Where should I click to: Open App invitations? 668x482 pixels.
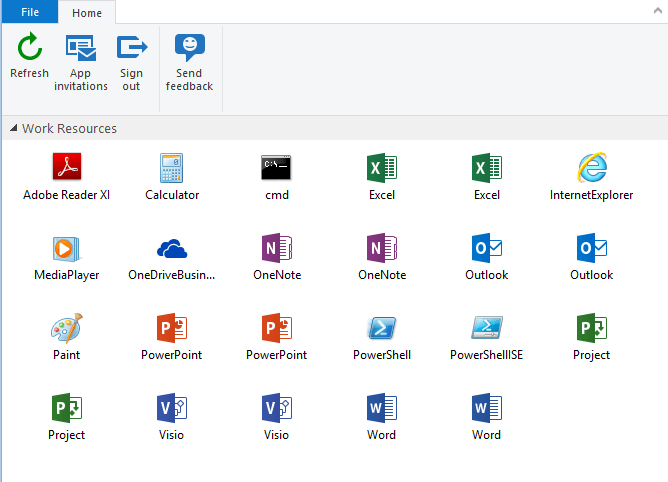tap(81, 62)
